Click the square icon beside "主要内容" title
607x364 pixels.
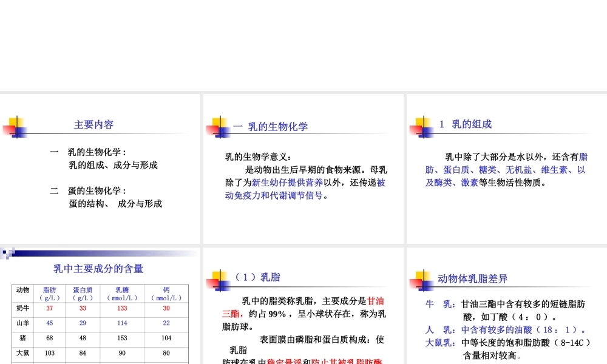click(17, 126)
